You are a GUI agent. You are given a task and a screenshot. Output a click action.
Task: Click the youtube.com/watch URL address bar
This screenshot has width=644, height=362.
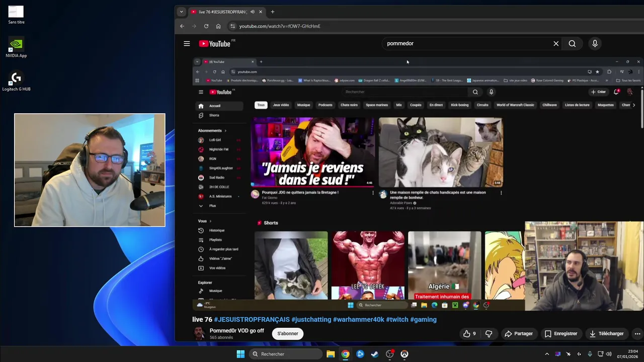280,26
